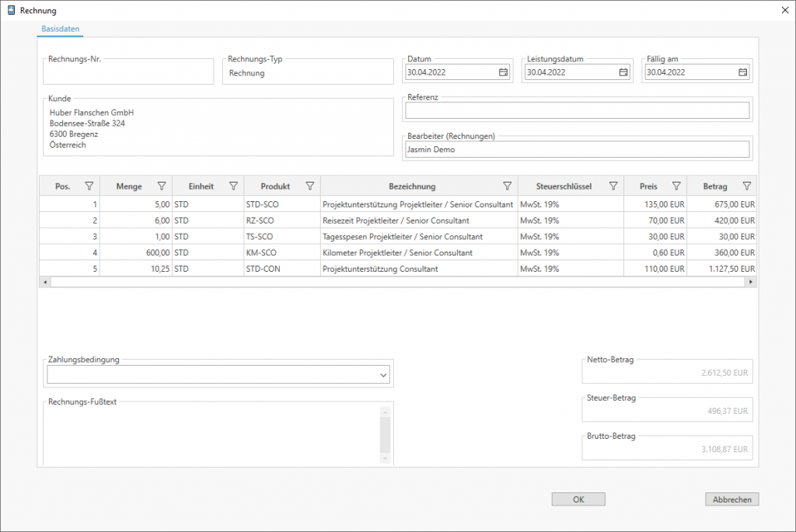Click into the Rechnungs-Fußtext text area

pyautogui.click(x=213, y=435)
